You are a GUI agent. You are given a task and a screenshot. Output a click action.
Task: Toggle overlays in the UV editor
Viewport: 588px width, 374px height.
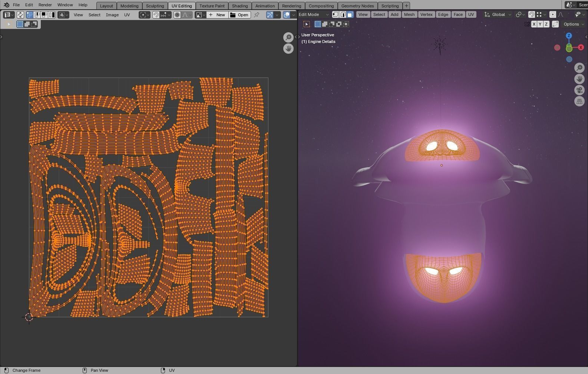[x=287, y=15]
